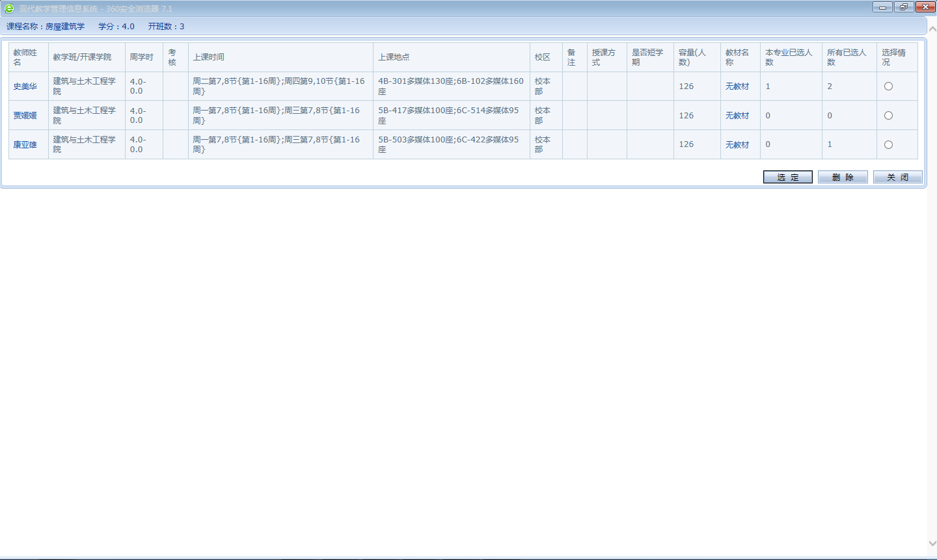Click the scrollbar down arrow
Viewport: 937px width, 560px height.
point(932,543)
